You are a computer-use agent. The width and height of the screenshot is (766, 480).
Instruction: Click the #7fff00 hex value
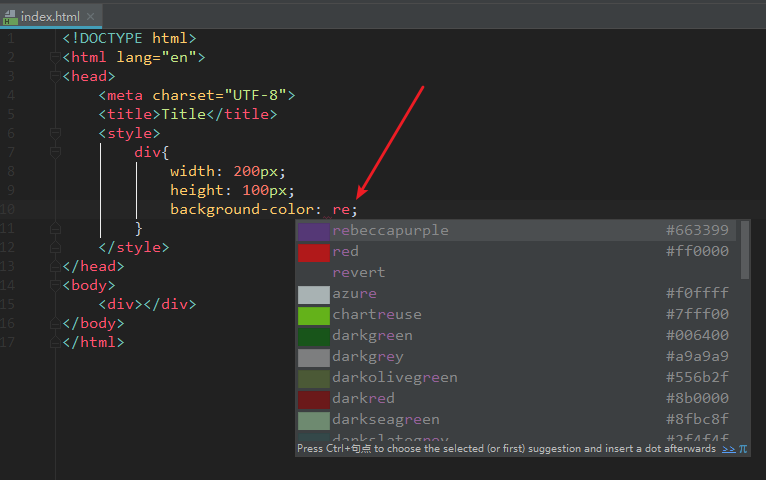tap(697, 314)
